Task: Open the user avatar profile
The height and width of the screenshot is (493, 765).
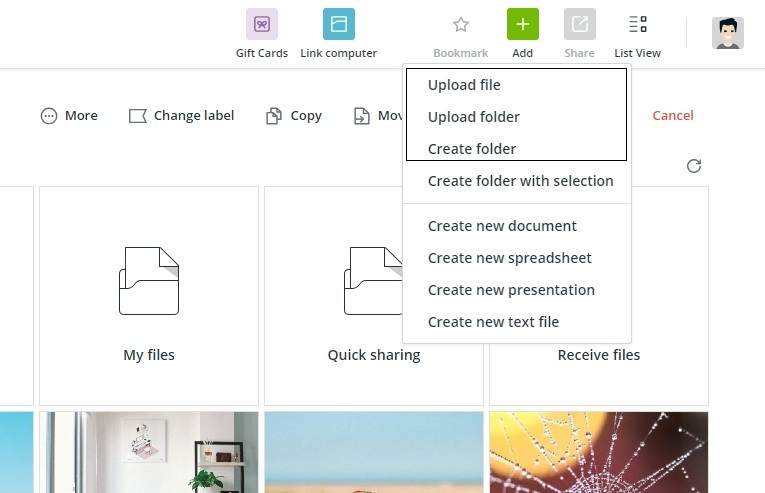Action: (727, 33)
